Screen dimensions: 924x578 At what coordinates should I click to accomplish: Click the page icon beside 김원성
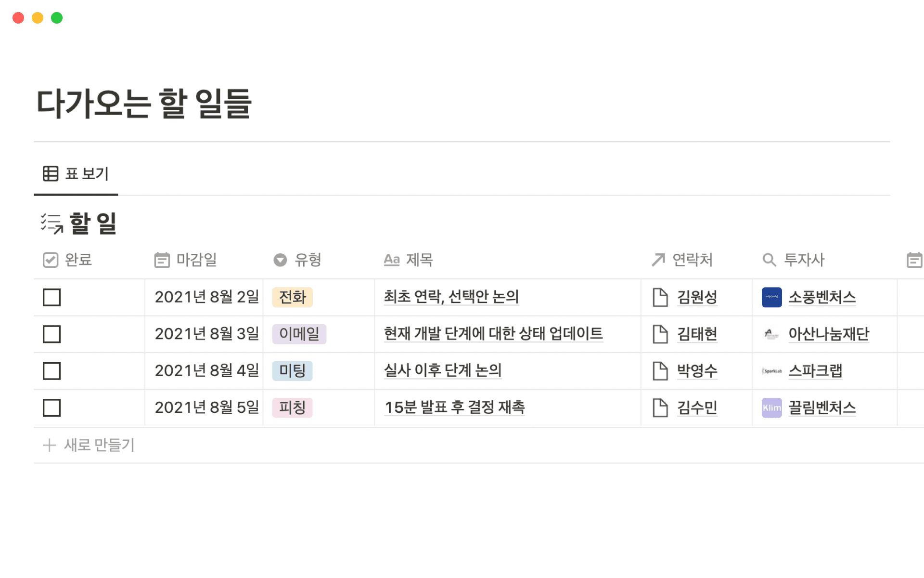click(660, 297)
